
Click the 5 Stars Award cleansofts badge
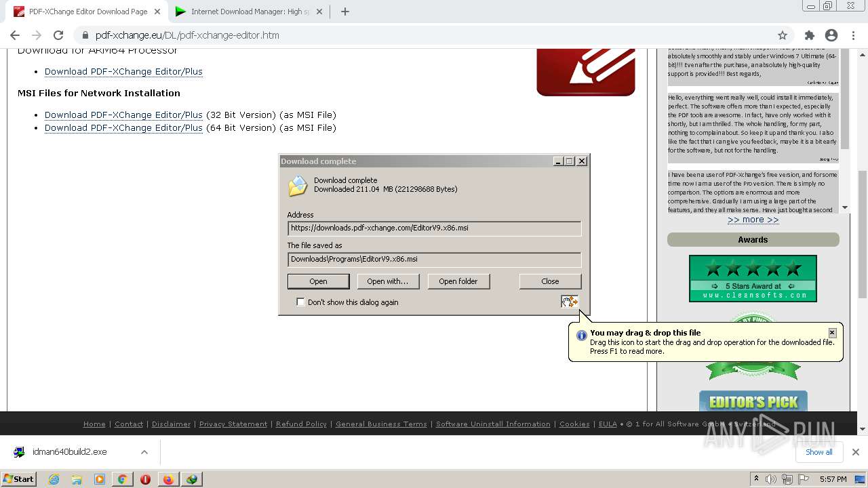click(x=753, y=279)
